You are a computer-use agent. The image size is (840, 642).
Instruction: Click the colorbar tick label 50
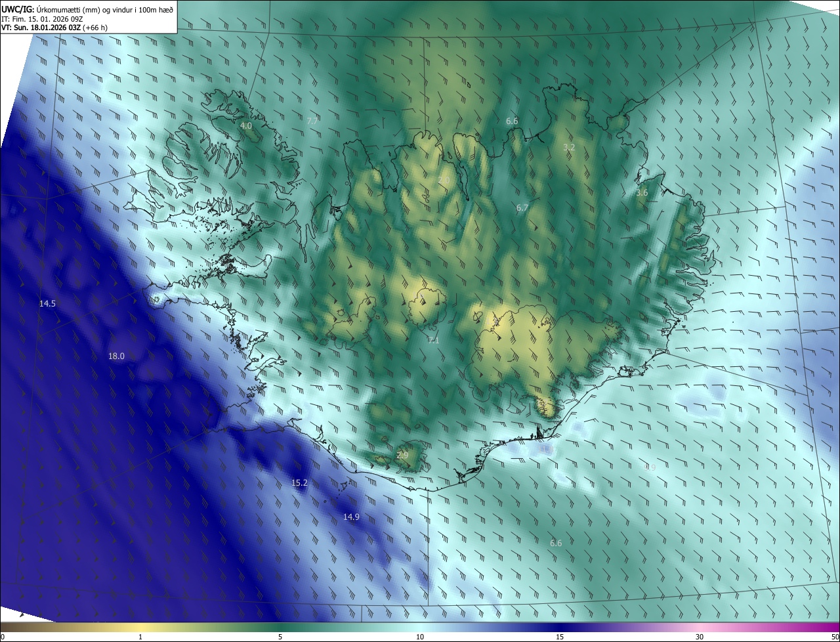[x=835, y=637]
